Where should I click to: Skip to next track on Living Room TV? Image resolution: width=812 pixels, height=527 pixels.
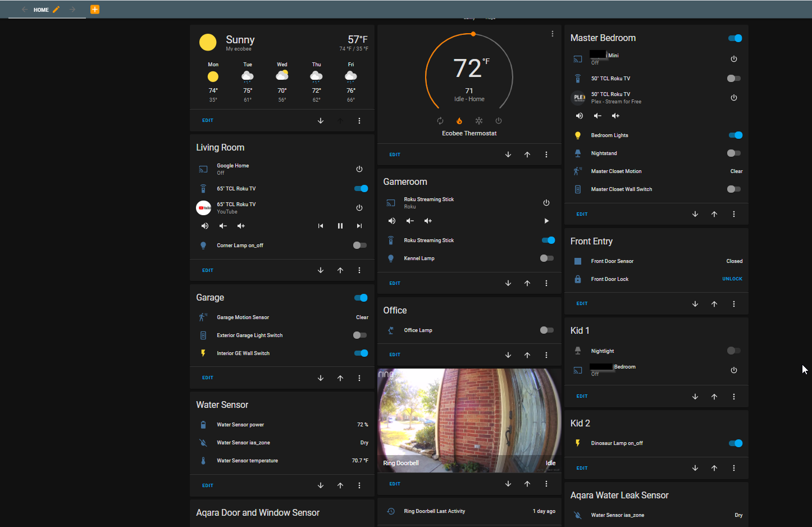click(359, 225)
